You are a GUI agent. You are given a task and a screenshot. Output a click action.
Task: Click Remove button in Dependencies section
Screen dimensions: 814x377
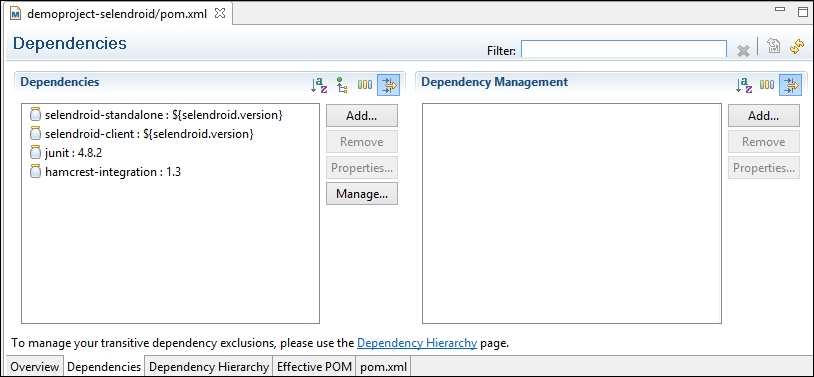[x=362, y=142]
